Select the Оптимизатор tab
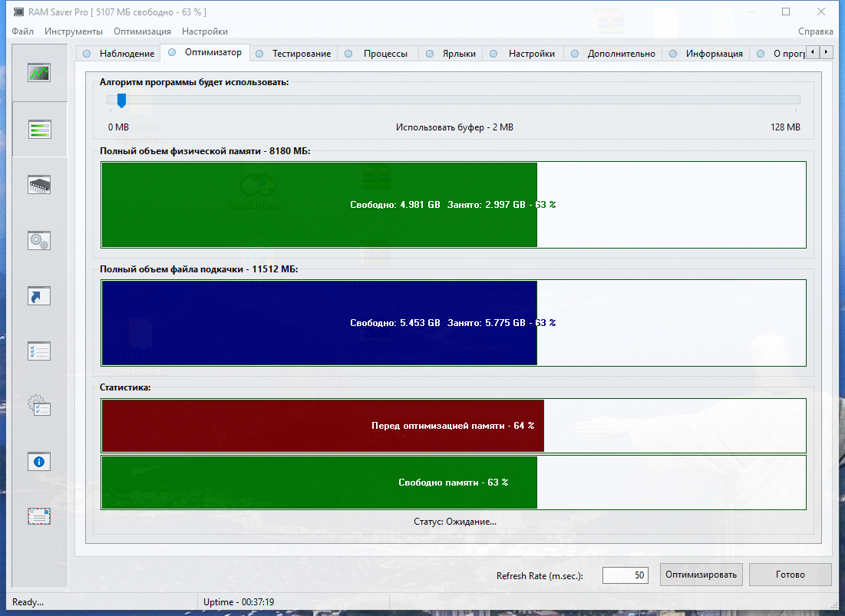Screen dimensions: 845x616 point(206,52)
